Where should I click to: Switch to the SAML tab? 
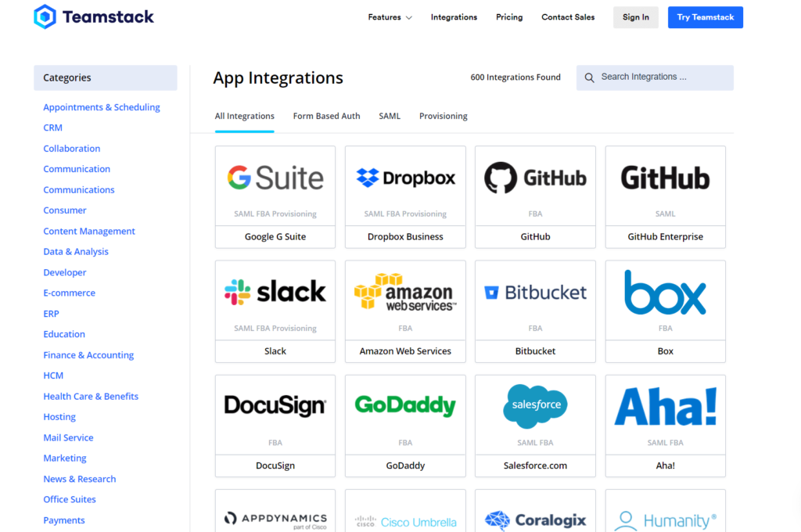389,115
